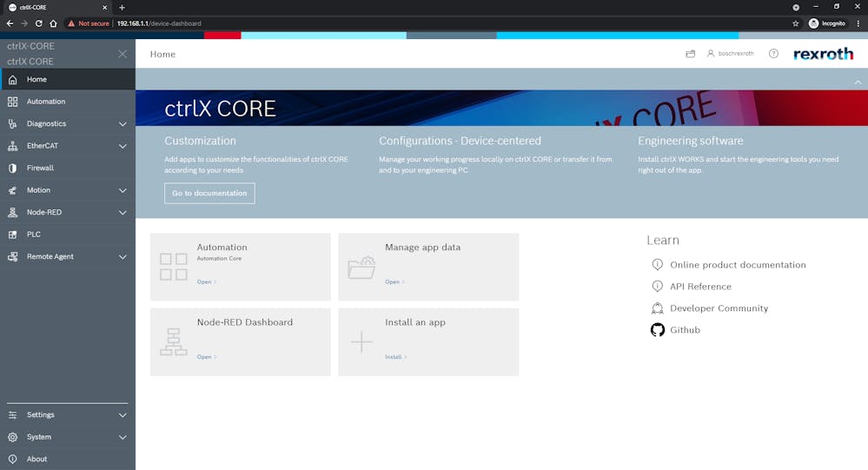Screen dimensions: 868x470
Task: Click the Diagnostics stethoscope icon
Action: tap(13, 124)
